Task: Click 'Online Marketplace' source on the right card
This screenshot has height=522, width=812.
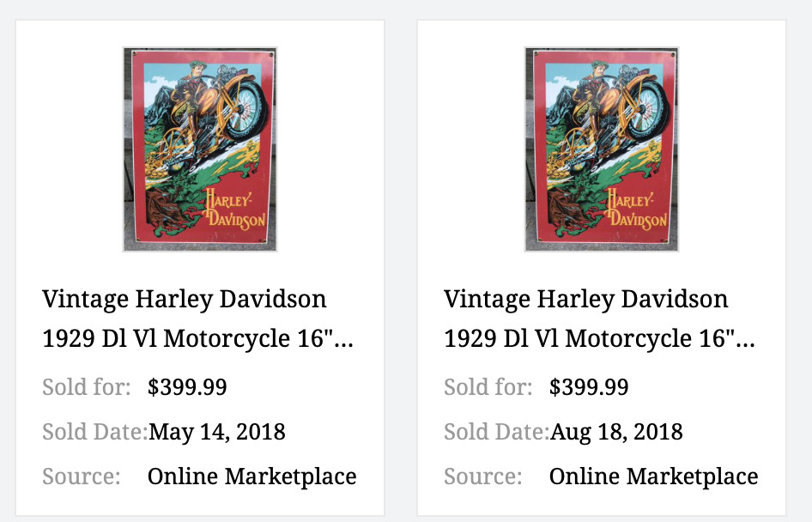Action: [x=654, y=476]
